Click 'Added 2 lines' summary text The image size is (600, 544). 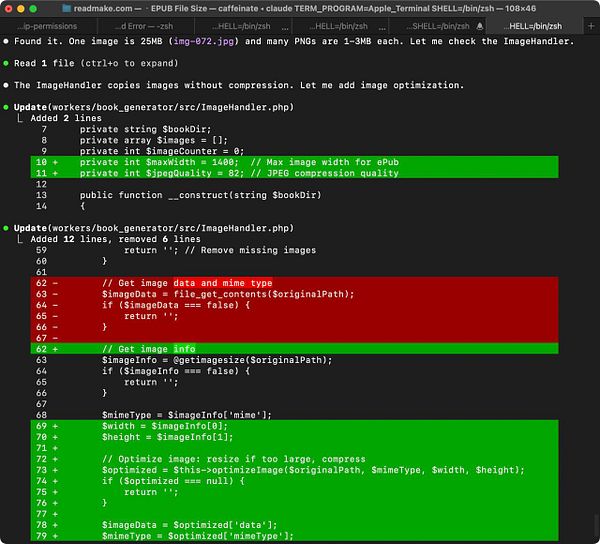point(66,118)
